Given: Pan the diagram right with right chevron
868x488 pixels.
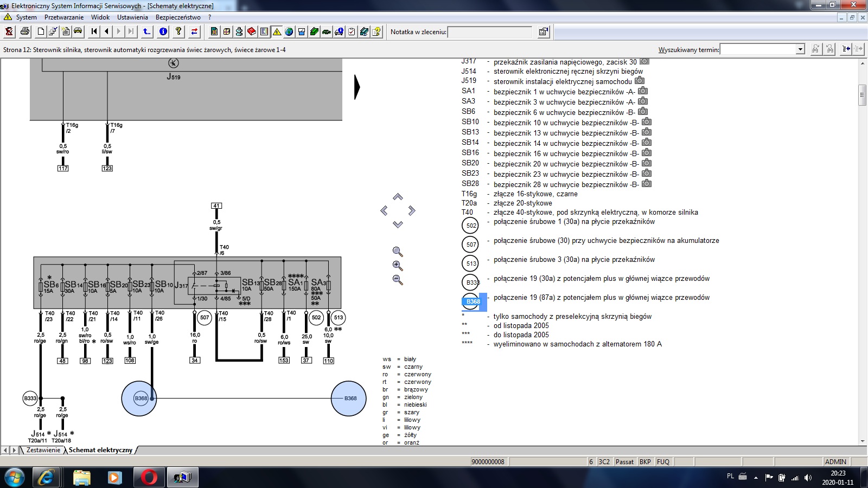Looking at the screenshot, I should click(x=412, y=210).
